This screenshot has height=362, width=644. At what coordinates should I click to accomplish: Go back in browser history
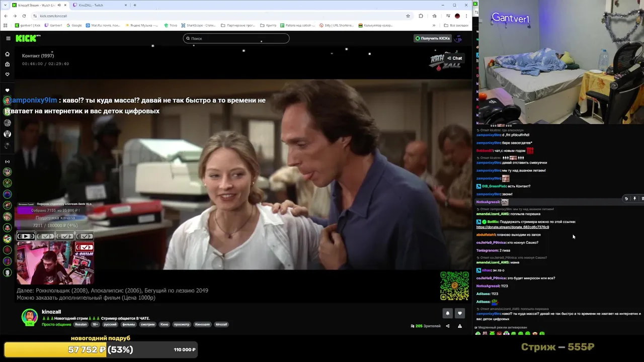coord(6,16)
